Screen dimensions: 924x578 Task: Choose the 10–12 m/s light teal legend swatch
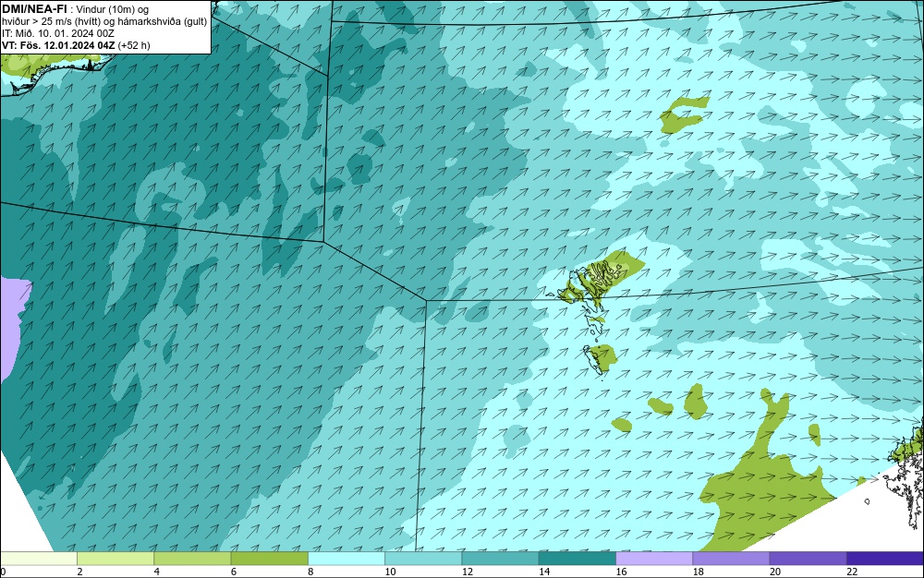(423, 558)
